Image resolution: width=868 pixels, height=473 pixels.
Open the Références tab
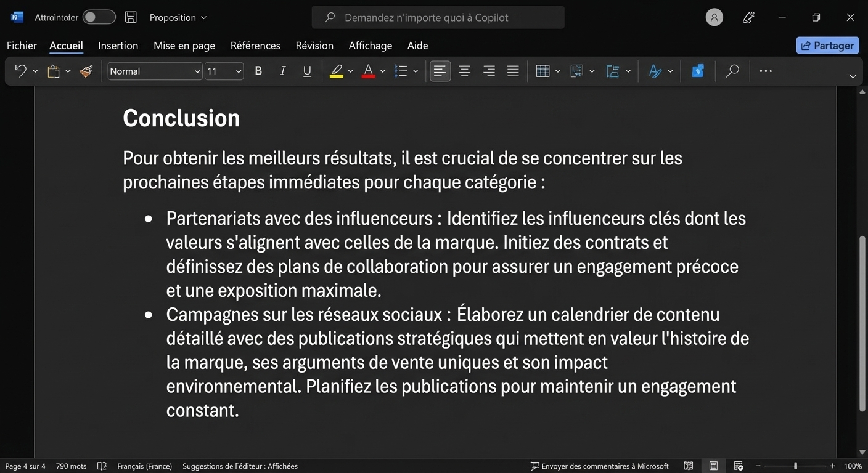point(255,46)
